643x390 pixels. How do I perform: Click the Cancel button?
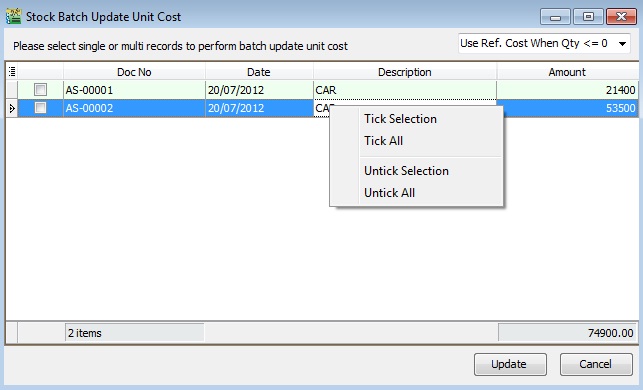click(x=596, y=364)
